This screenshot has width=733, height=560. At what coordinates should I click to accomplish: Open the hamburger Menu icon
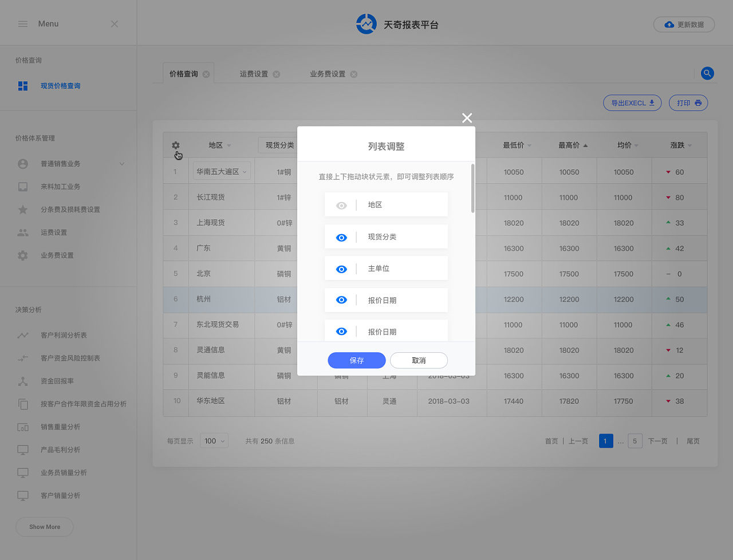click(23, 23)
